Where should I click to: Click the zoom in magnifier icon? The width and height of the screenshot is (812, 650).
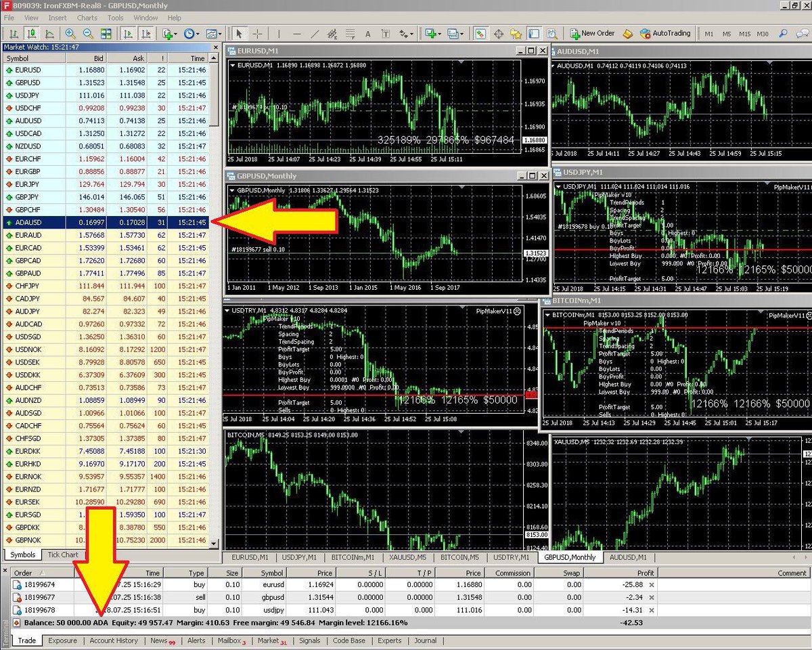point(70,33)
